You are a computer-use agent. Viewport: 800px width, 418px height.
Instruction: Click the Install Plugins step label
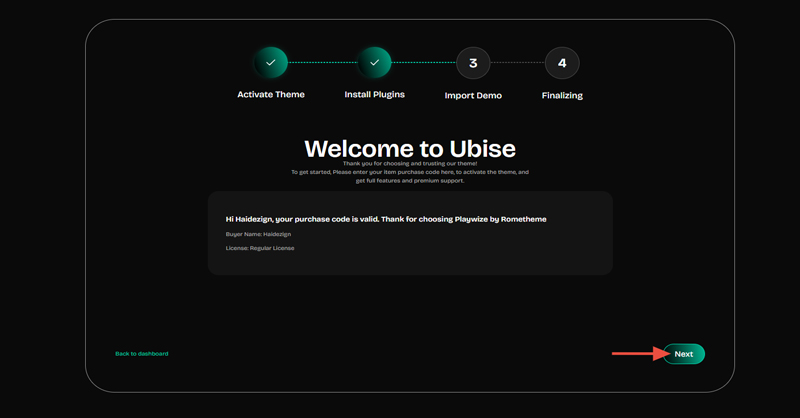pyautogui.click(x=374, y=95)
